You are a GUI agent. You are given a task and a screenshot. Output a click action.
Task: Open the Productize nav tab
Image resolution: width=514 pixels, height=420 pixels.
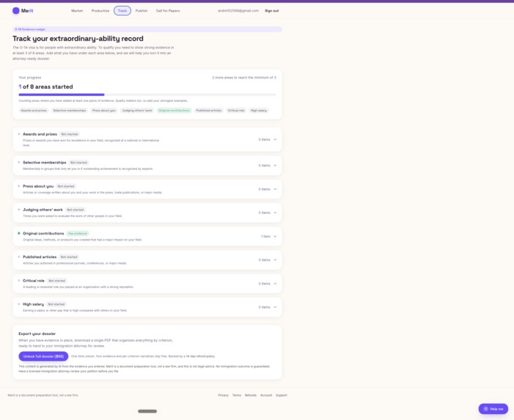coord(100,11)
